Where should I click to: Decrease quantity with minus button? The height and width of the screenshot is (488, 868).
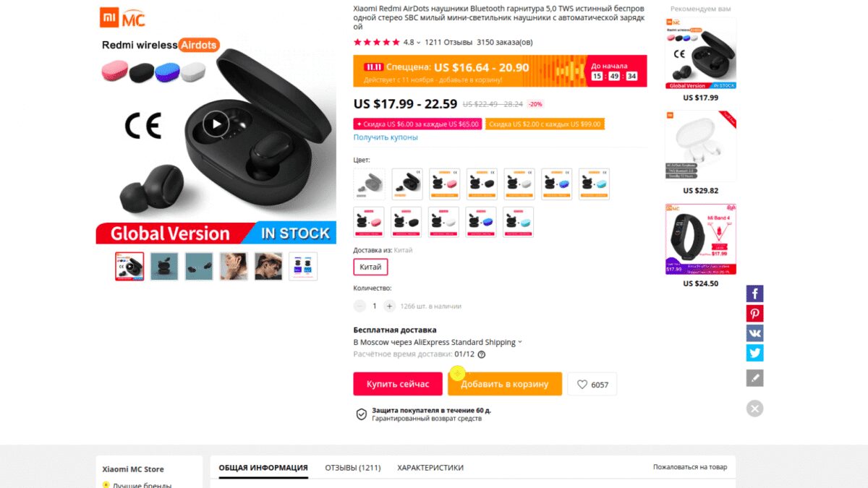(359, 306)
